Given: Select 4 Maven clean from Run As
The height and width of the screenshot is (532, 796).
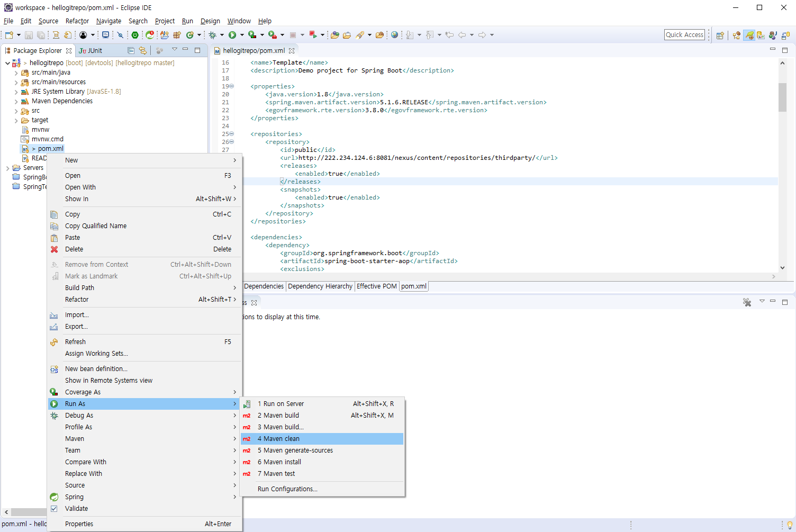Looking at the screenshot, I should pyautogui.click(x=322, y=439).
